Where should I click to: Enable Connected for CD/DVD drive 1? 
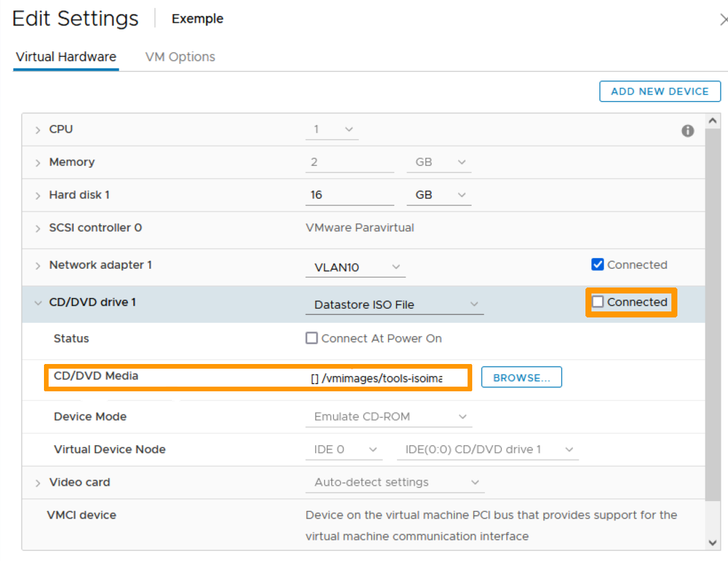point(598,302)
